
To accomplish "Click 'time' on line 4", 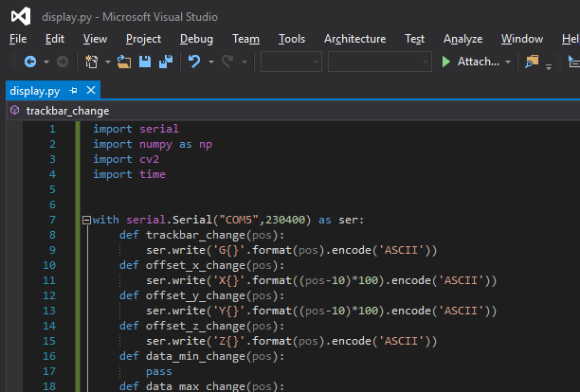I will click(x=153, y=174).
